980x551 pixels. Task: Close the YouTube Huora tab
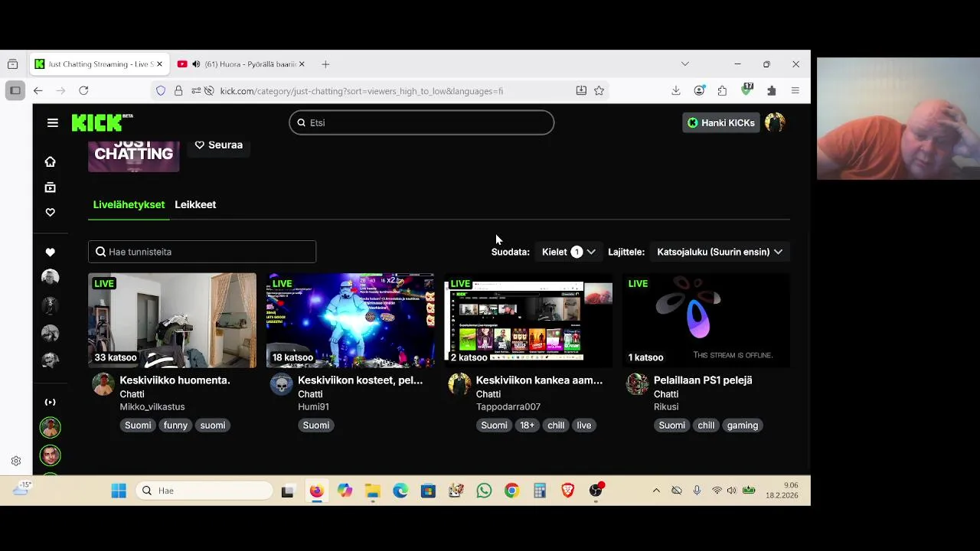pyautogui.click(x=302, y=64)
